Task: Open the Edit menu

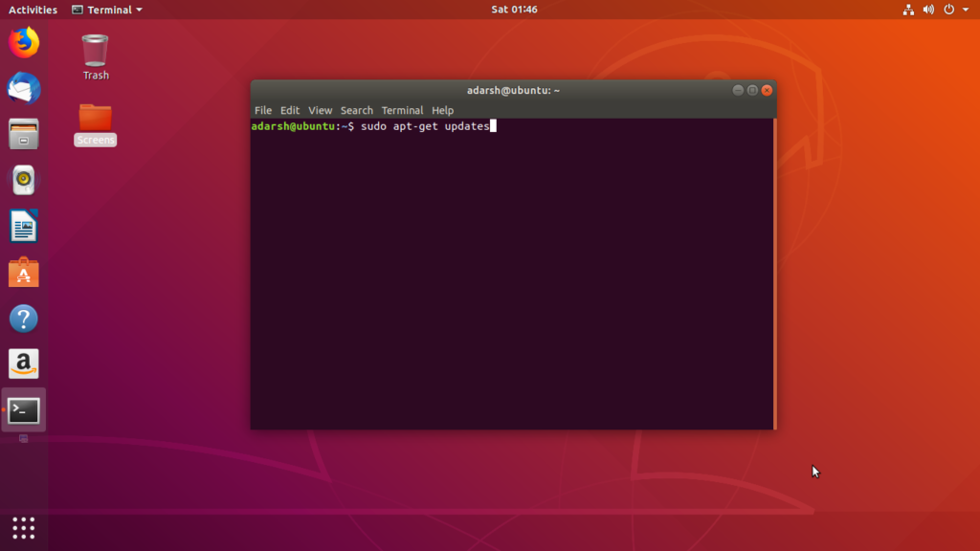Action: [289, 110]
